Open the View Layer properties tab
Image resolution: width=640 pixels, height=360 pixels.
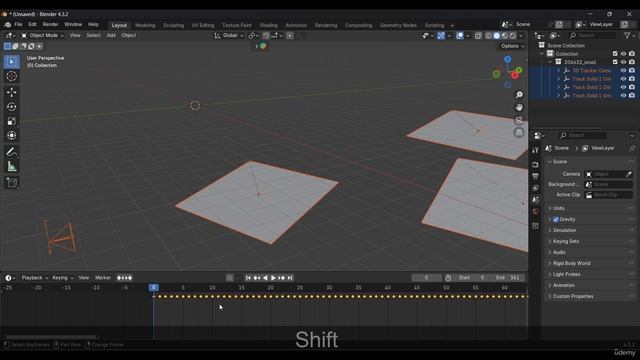tap(535, 188)
